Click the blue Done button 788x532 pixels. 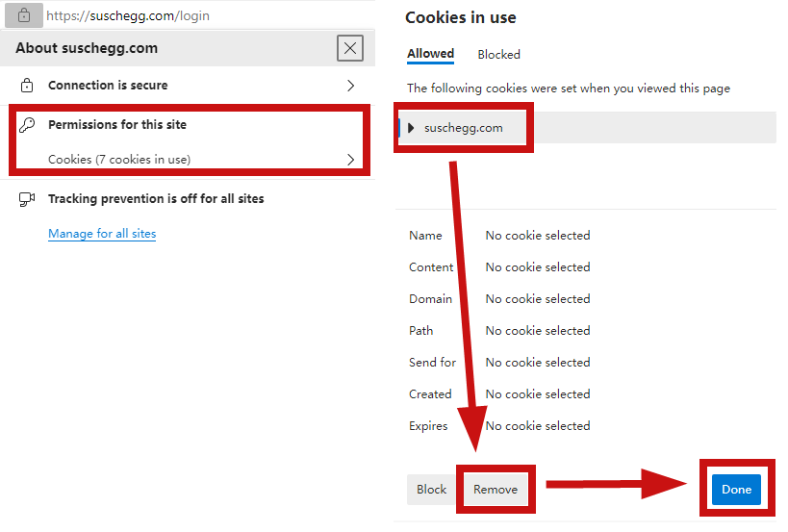pos(736,490)
